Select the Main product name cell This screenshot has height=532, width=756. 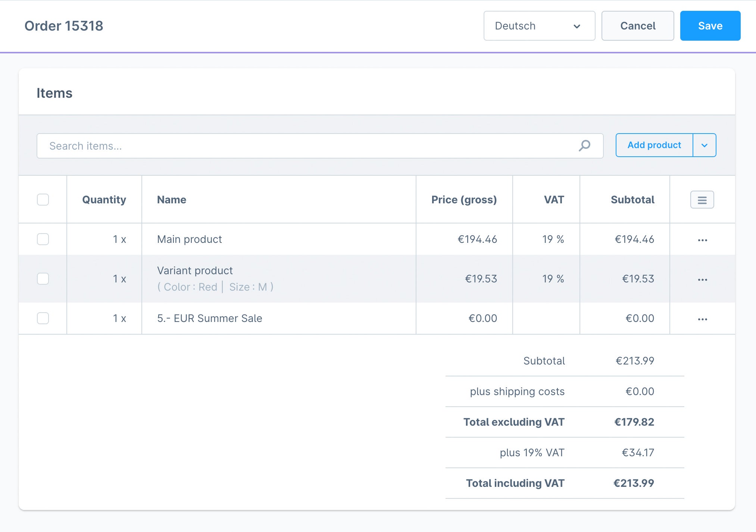coord(190,239)
